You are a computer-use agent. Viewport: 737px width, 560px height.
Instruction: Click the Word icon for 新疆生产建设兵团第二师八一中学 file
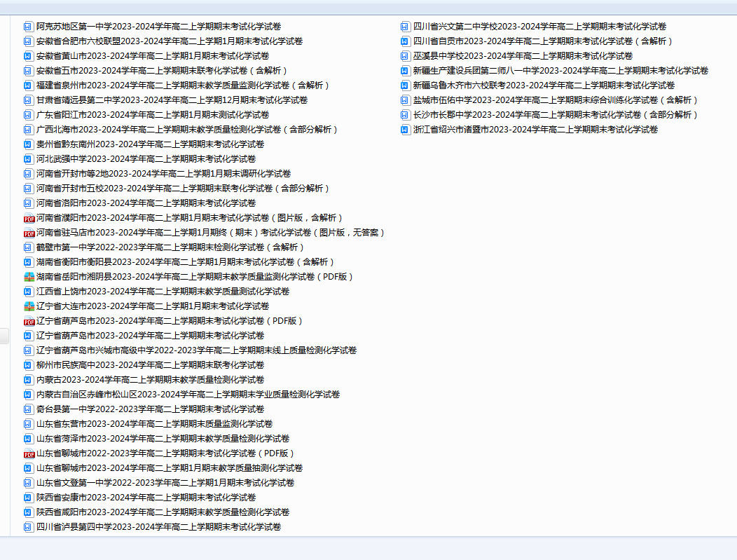coord(405,71)
